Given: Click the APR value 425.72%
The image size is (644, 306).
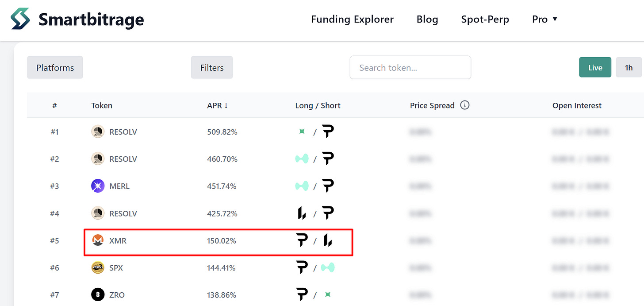Looking at the screenshot, I should (222, 213).
